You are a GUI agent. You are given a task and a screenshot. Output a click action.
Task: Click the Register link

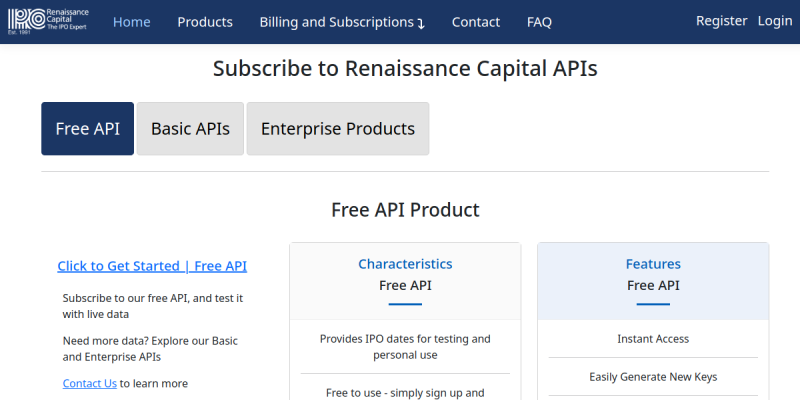(721, 20)
